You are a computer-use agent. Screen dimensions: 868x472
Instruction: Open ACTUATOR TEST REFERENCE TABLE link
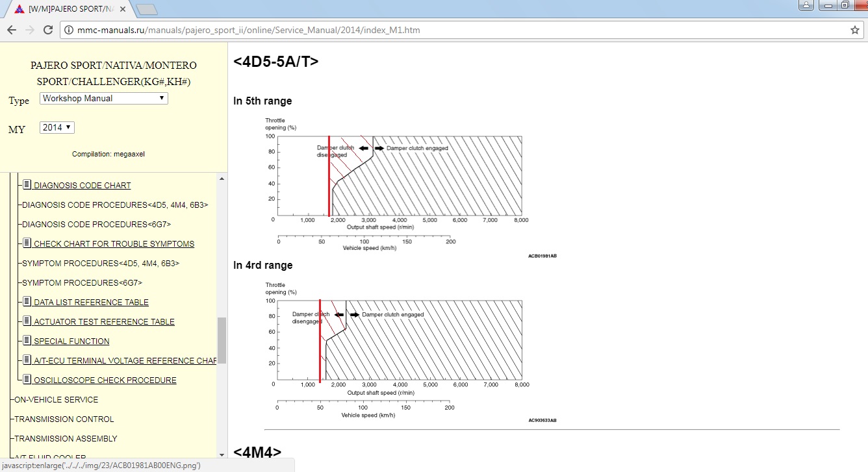coord(104,321)
